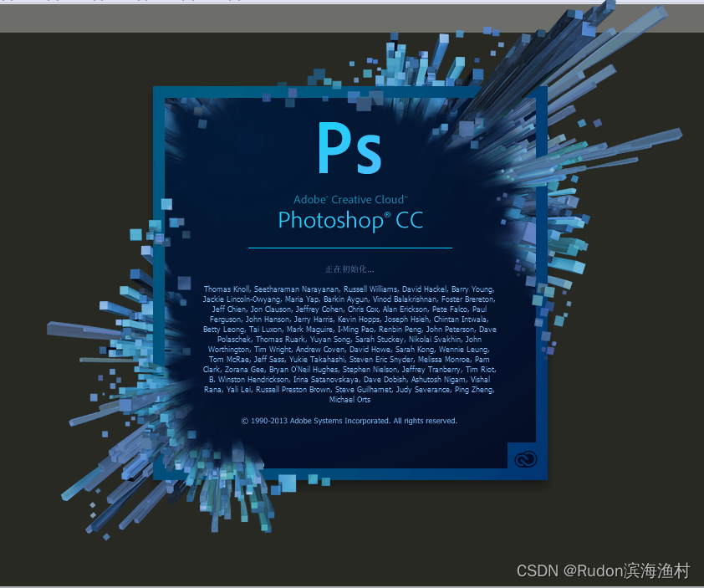Click the large Ps logo

(x=349, y=148)
